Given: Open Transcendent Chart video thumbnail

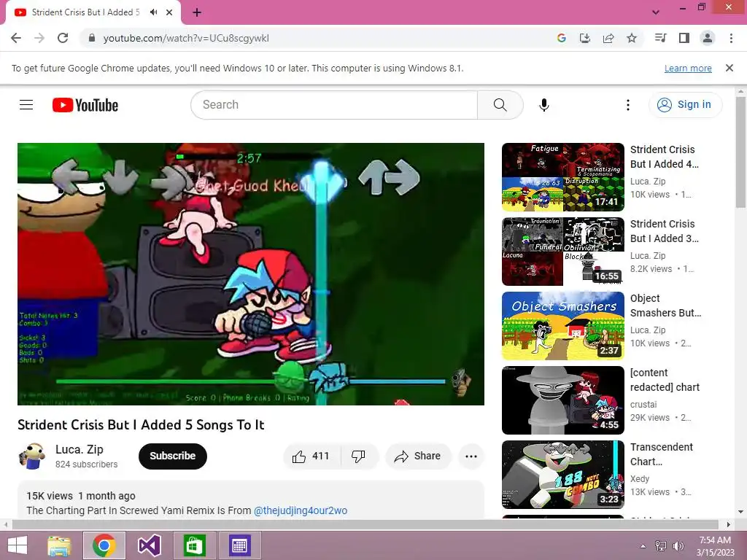Looking at the screenshot, I should click(x=562, y=474).
